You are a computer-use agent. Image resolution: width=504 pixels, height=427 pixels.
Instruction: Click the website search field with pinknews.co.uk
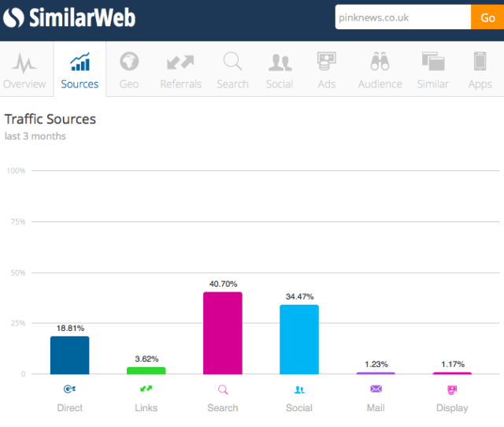point(402,17)
